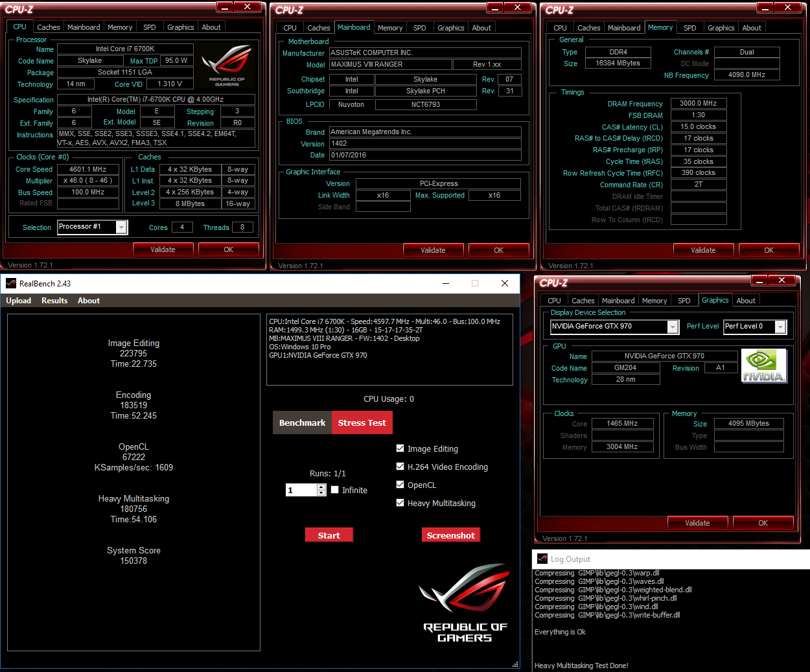Close the RealBench window

coord(505,283)
